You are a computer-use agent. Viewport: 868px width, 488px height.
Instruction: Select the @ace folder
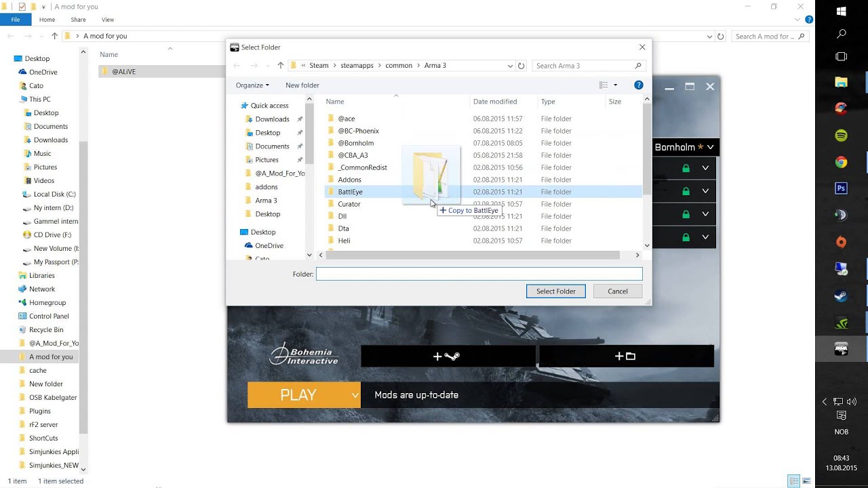pos(346,119)
